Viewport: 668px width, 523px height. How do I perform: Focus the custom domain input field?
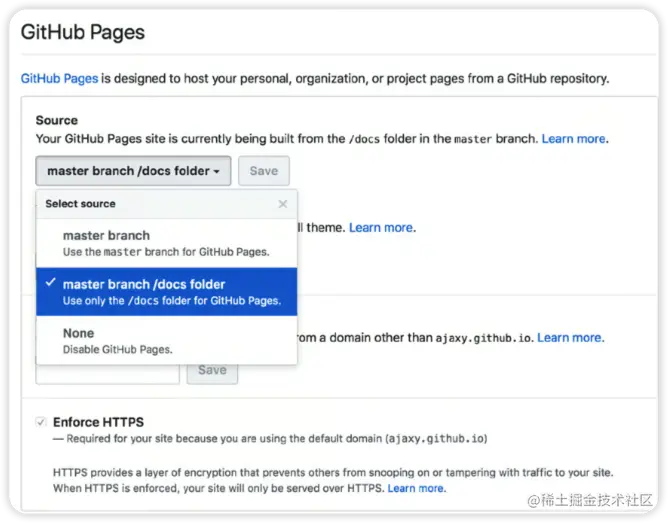tap(108, 374)
